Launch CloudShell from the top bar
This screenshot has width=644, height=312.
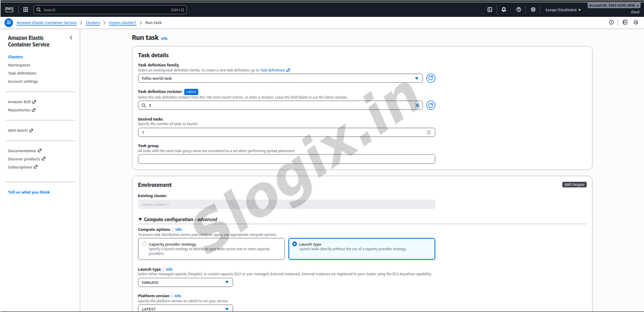pos(489,9)
